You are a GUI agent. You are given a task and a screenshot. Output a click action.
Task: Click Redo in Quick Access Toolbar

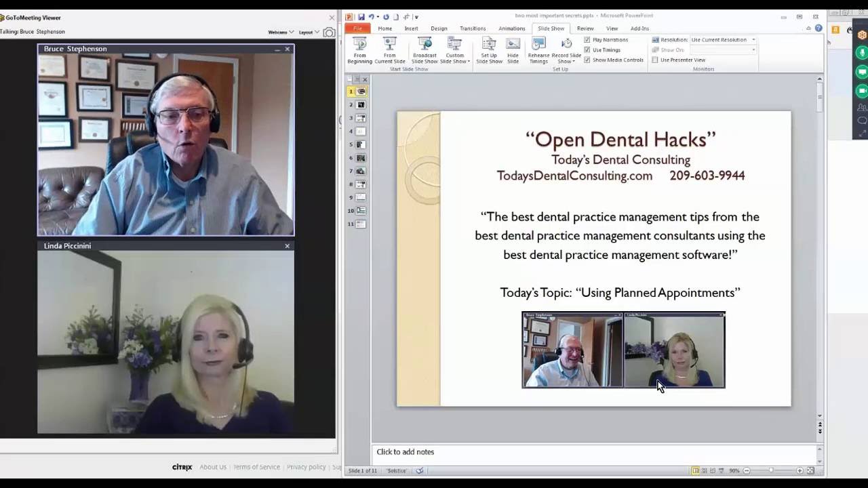pyautogui.click(x=386, y=17)
